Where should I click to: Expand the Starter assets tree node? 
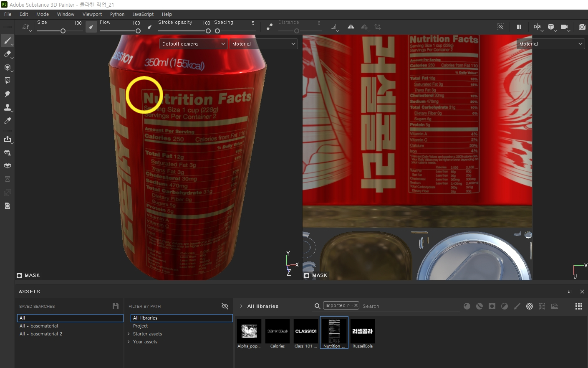coord(129,334)
